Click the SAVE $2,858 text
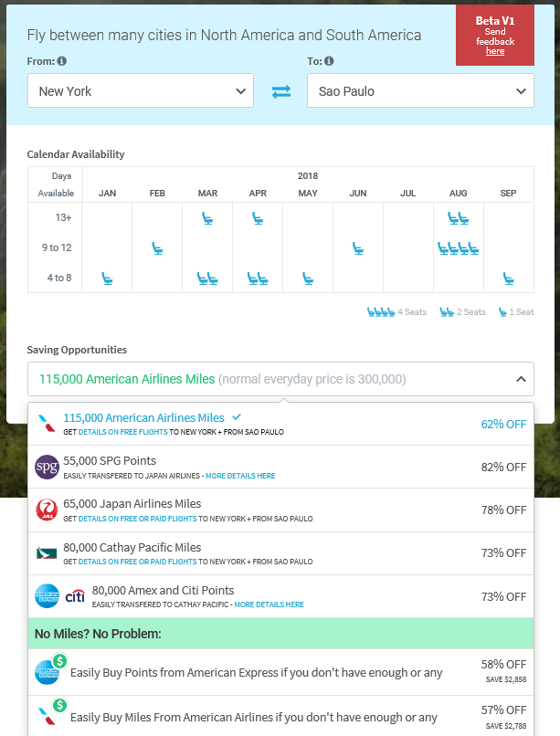560x736 pixels. point(506,679)
